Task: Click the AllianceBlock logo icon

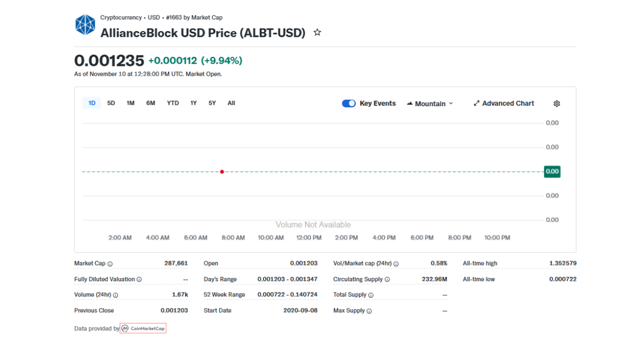Action: [x=85, y=24]
